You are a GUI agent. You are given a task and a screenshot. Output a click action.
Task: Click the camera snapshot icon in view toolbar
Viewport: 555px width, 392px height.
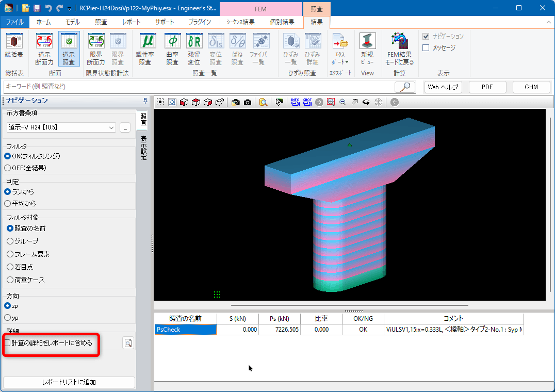[248, 102]
